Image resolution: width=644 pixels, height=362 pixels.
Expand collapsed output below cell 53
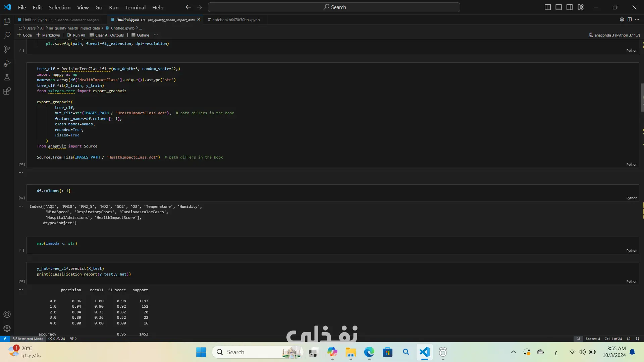(21, 173)
